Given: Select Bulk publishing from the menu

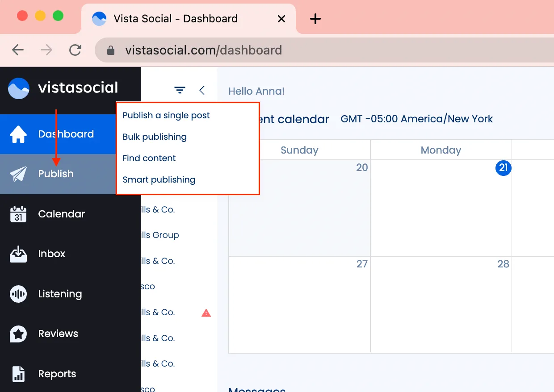Looking at the screenshot, I should click(155, 137).
